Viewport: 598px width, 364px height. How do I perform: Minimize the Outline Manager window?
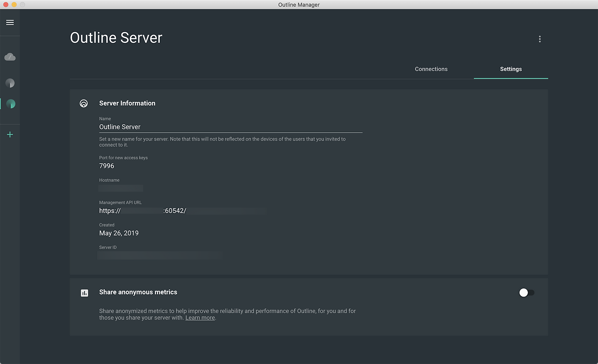(x=14, y=5)
